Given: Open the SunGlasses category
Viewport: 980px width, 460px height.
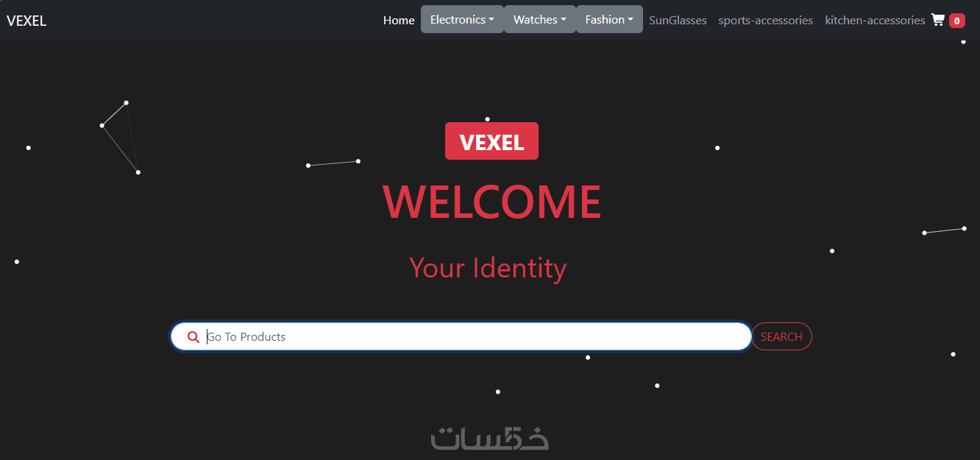Looking at the screenshot, I should pos(678,21).
